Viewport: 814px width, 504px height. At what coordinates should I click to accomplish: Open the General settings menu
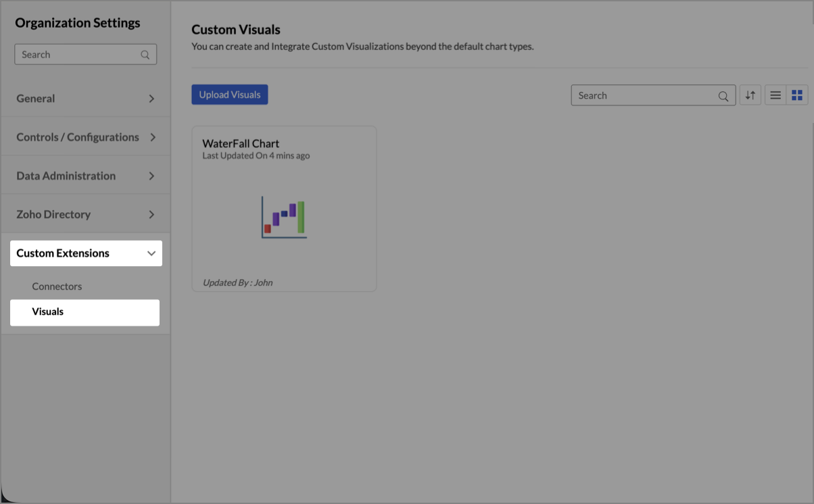[36, 99]
